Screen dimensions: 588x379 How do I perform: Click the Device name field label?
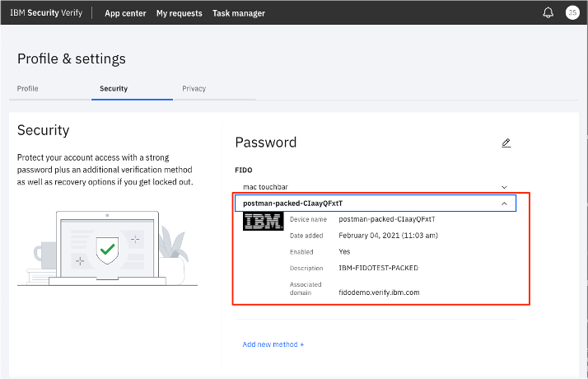click(308, 219)
